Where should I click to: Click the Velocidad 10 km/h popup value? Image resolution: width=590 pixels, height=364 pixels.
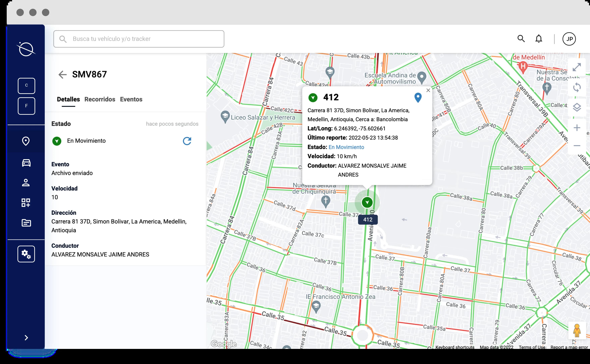point(346,156)
